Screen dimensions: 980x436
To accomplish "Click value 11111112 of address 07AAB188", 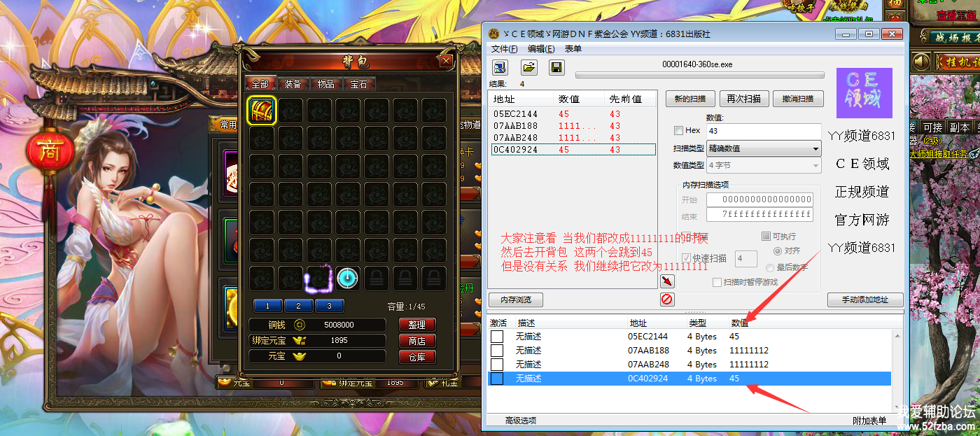I will coord(749,351).
